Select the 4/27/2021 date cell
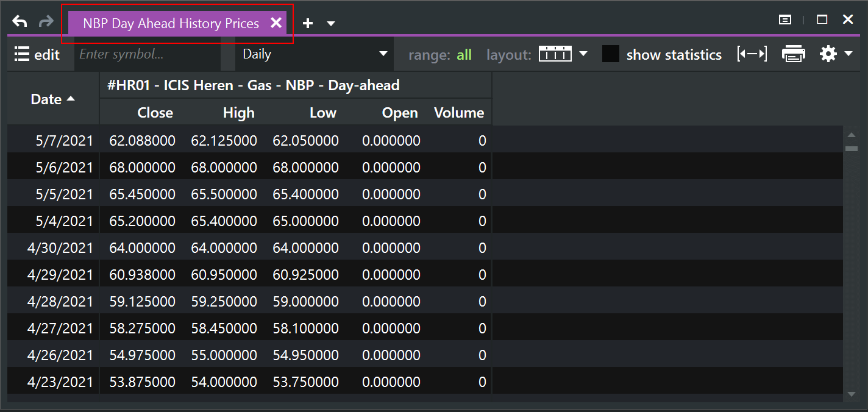868x412 pixels. (x=53, y=329)
